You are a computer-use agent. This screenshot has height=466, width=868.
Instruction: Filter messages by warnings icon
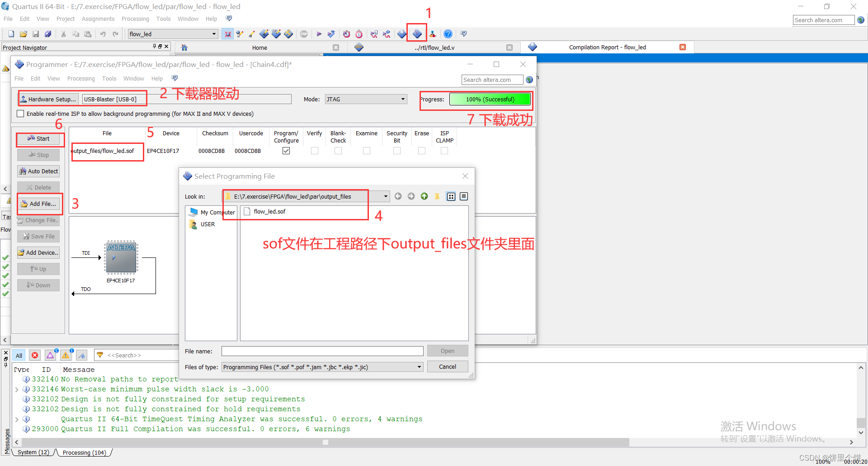pos(66,355)
